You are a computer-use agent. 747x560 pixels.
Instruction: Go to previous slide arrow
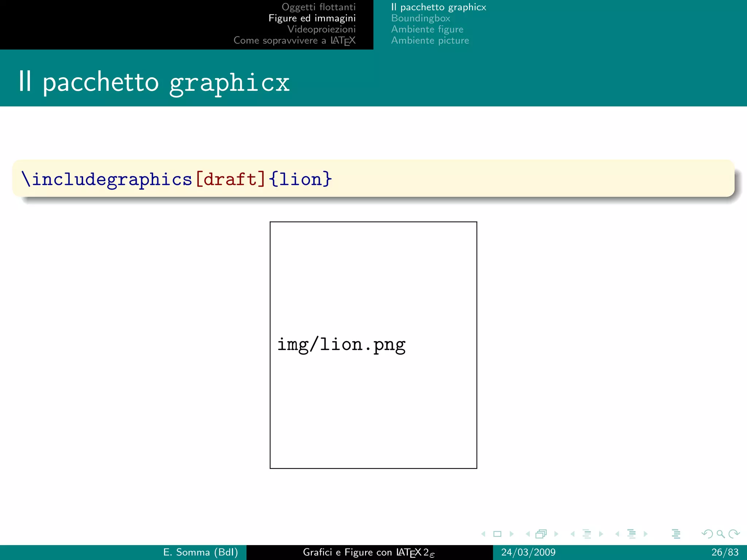pos(483,534)
